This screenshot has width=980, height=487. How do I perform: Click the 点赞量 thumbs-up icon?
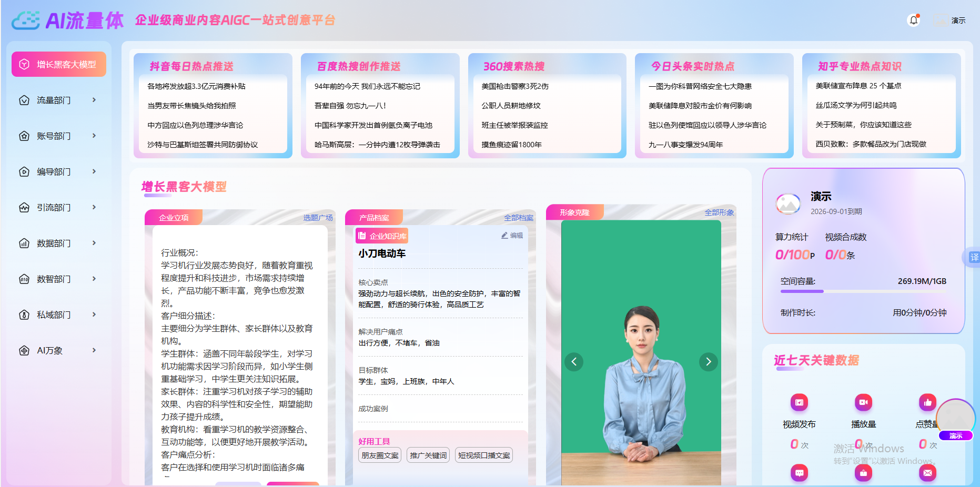click(927, 402)
